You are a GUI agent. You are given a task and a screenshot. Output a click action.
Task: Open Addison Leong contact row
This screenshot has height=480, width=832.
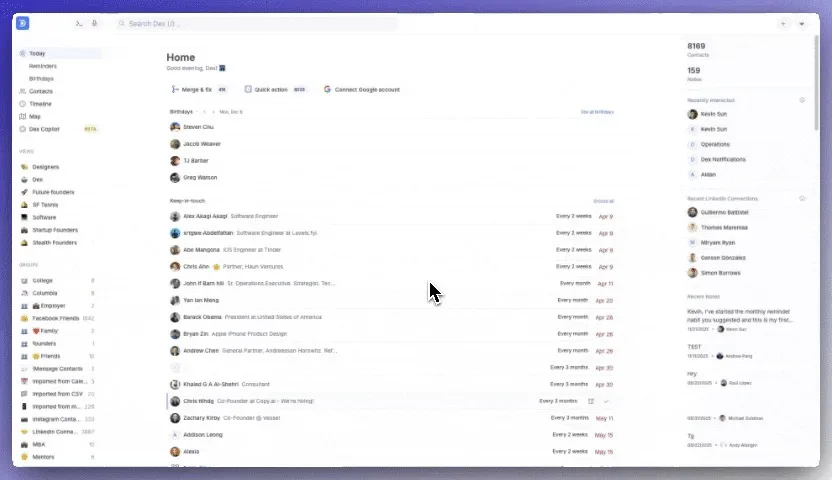point(392,435)
